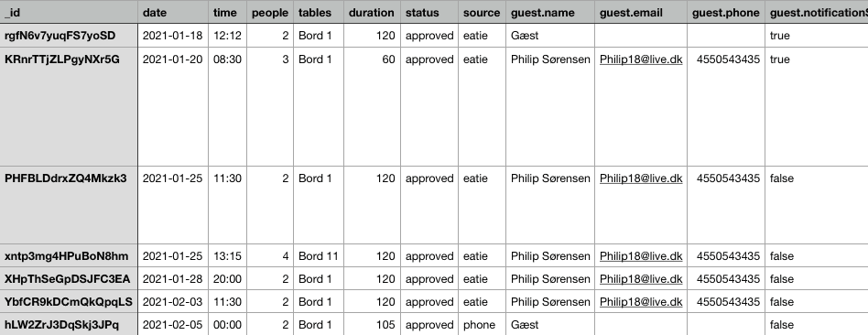Open email link in 13:15 booking row
Screen dimensions: 868x335
(x=641, y=255)
